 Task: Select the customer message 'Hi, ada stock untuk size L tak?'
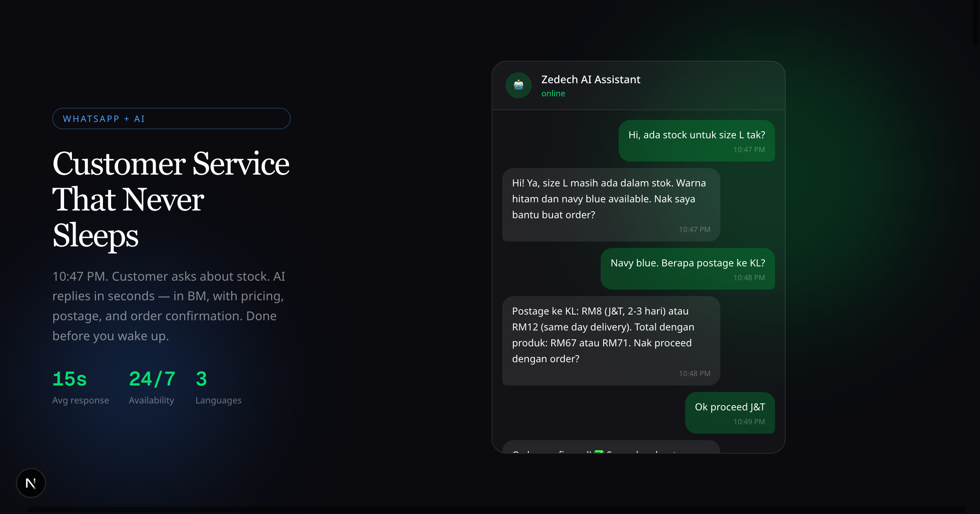[x=696, y=141]
